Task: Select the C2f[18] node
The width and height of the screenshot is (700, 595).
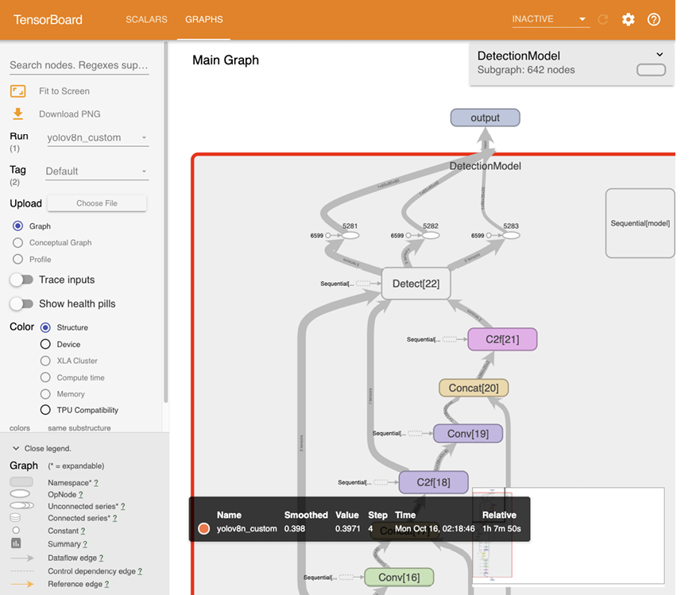Action: pyautogui.click(x=434, y=482)
